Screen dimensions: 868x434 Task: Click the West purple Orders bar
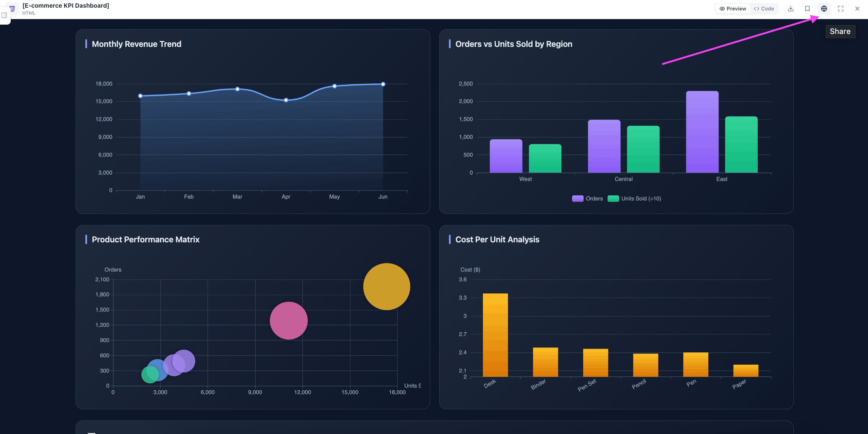[x=506, y=156]
